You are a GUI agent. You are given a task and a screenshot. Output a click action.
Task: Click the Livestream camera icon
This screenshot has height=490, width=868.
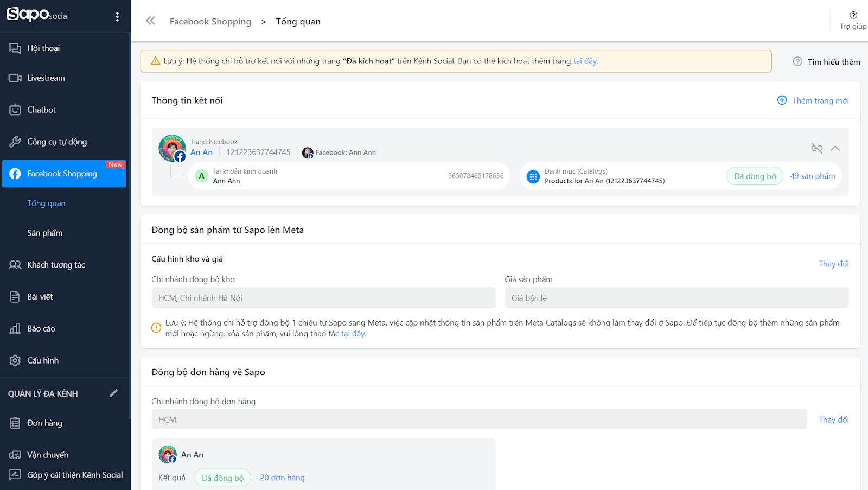tap(15, 78)
